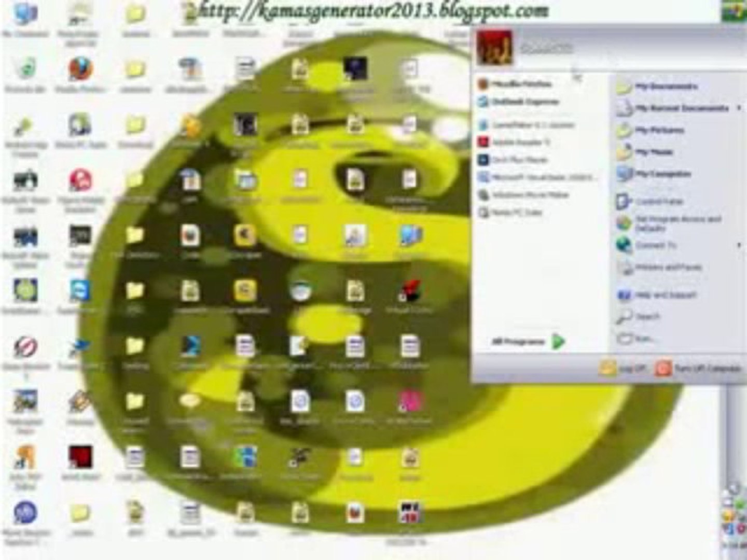Launch Outlook Express in the Start menu

point(518,102)
